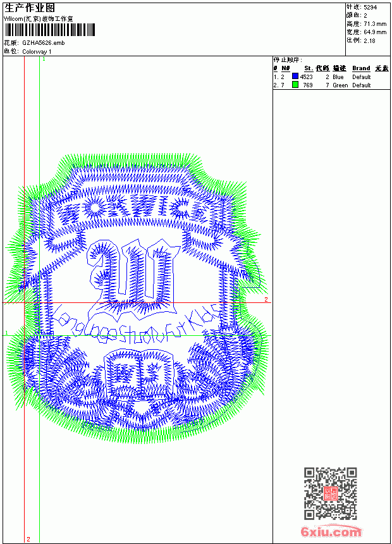
Task: Click the red marker 2 at bottom
Action: pos(28,539)
